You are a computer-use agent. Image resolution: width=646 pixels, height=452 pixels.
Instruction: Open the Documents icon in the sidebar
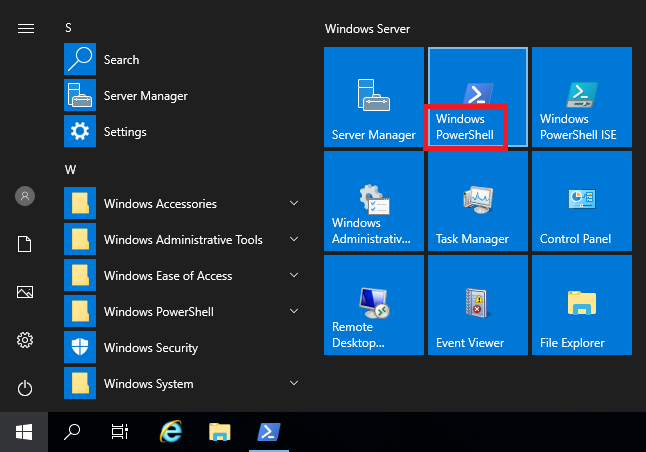[25, 244]
